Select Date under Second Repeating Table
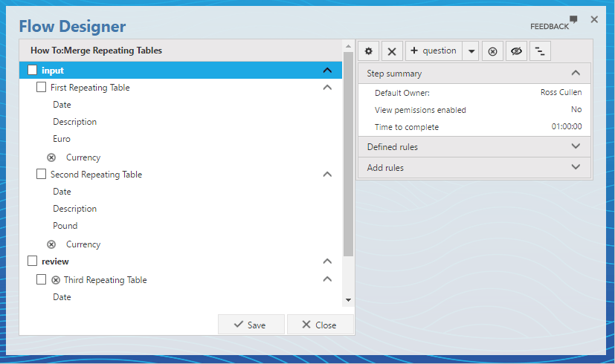 (x=62, y=192)
